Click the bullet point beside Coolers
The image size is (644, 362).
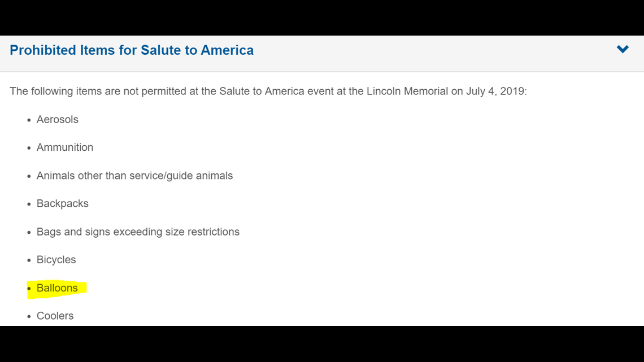pos(29,317)
